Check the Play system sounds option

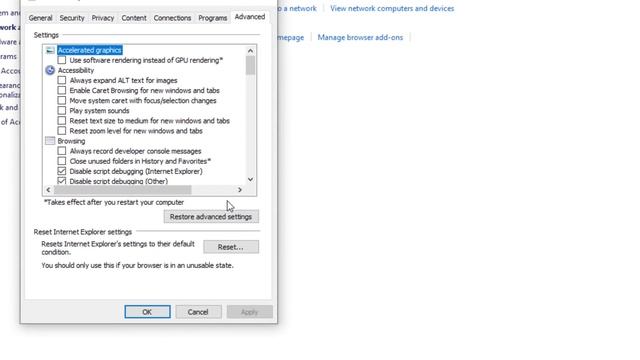[x=62, y=111]
